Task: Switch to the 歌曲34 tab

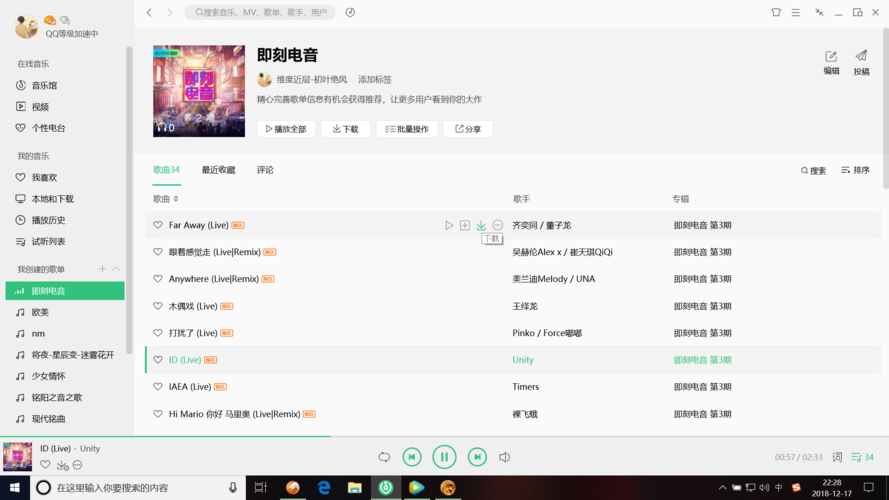Action: coord(166,170)
